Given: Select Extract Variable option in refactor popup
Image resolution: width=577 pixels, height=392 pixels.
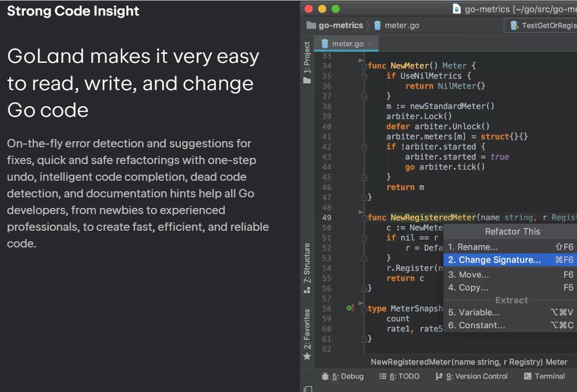Looking at the screenshot, I should (510, 312).
